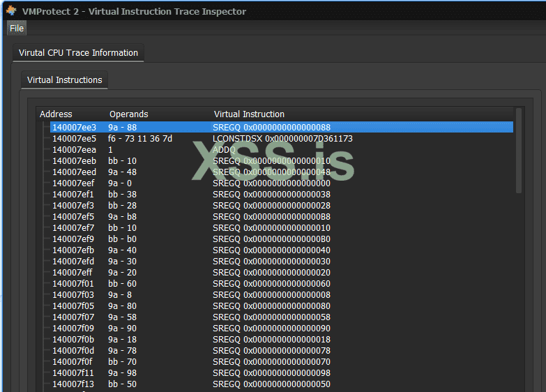Select the row with address 140007eef
The height and width of the screenshot is (392, 546).
click(281, 183)
